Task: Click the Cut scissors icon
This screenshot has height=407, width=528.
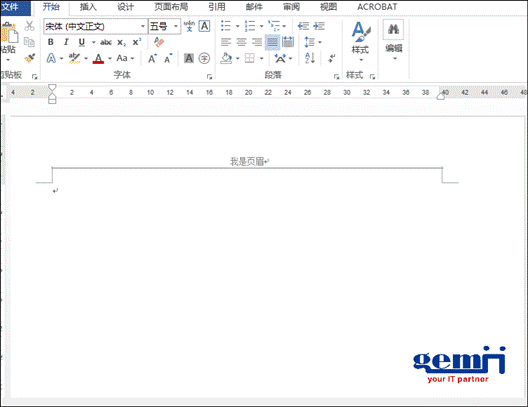Action: pyautogui.click(x=29, y=26)
